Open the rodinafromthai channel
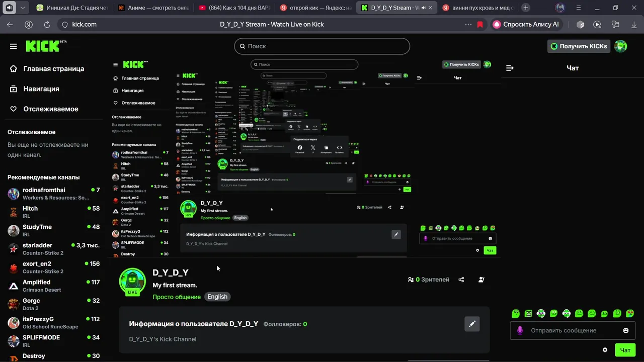 coord(53,194)
